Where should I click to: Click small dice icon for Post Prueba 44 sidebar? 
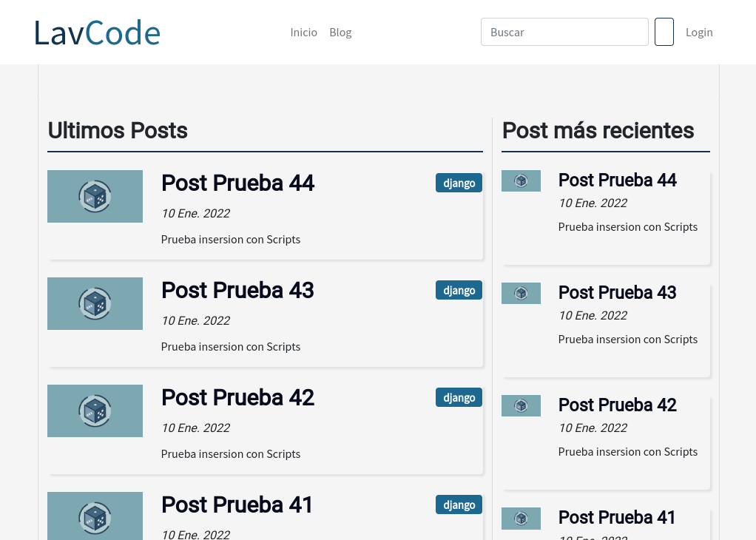point(522,180)
